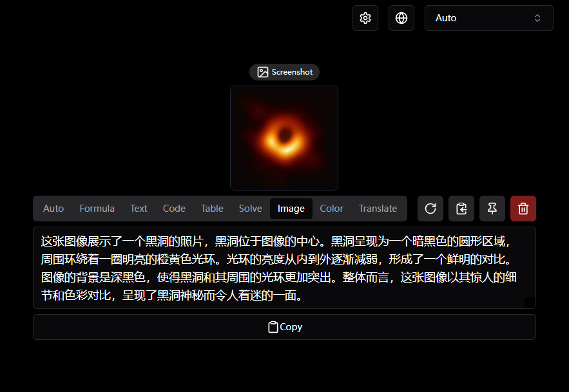
Task: Choose the Text tab
Action: click(x=139, y=209)
